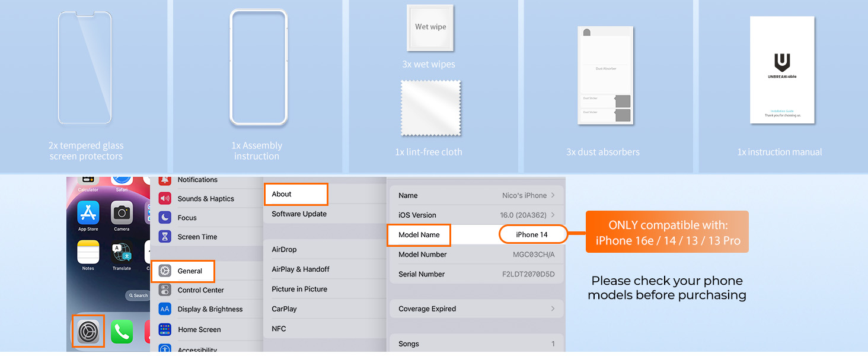The image size is (868, 356).
Task: Click the Focus moon icon
Action: click(x=165, y=218)
